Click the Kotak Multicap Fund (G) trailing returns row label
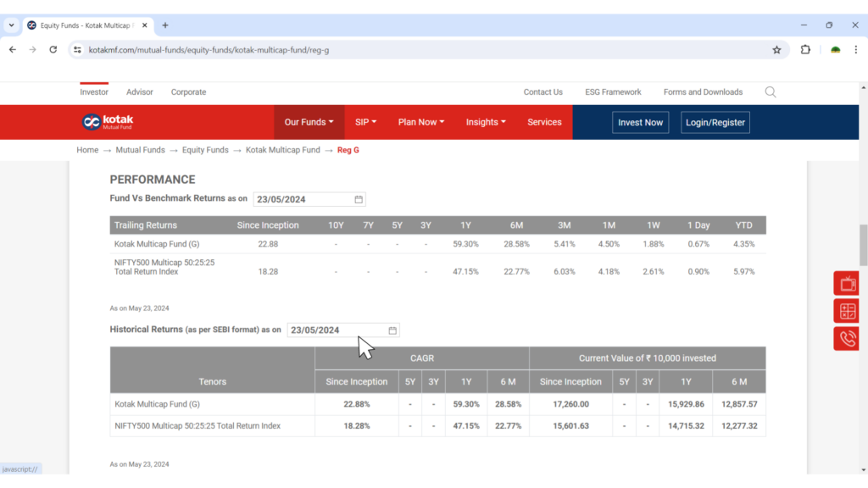Image resolution: width=868 pixels, height=488 pixels. (157, 244)
